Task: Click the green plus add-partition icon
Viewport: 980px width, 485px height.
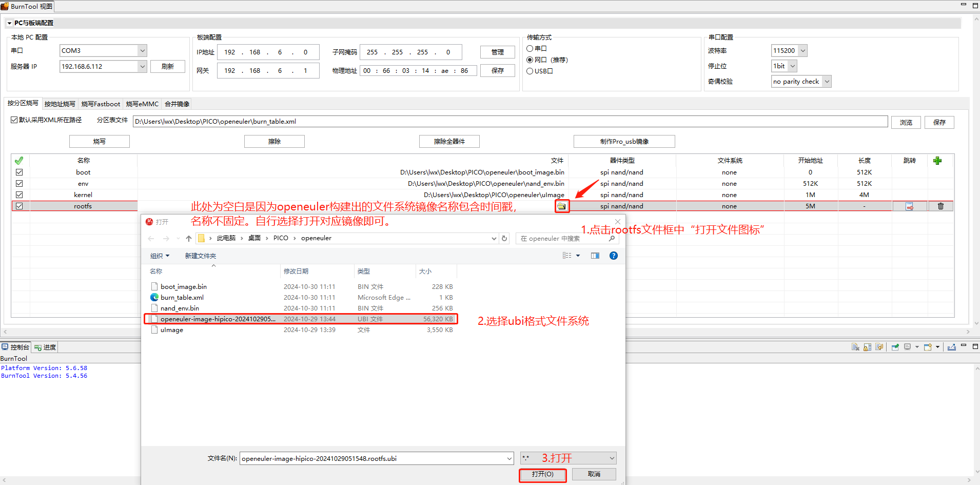Action: coord(937,161)
